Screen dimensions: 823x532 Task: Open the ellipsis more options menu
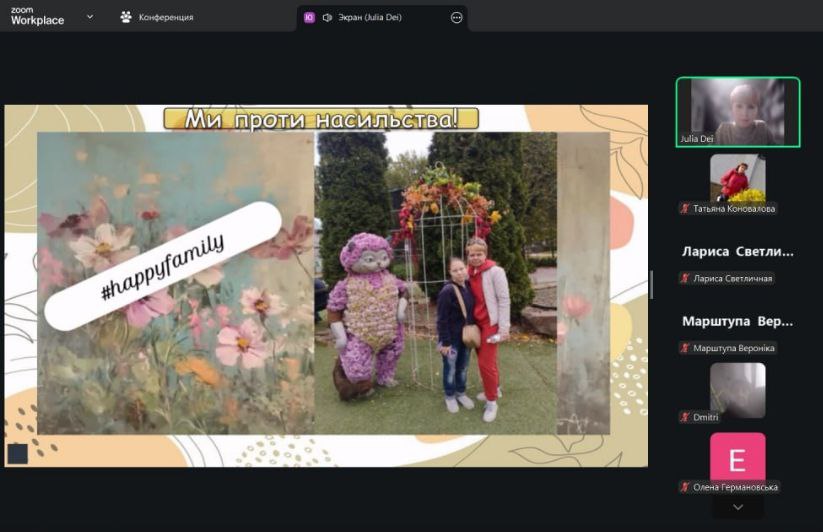click(x=457, y=17)
